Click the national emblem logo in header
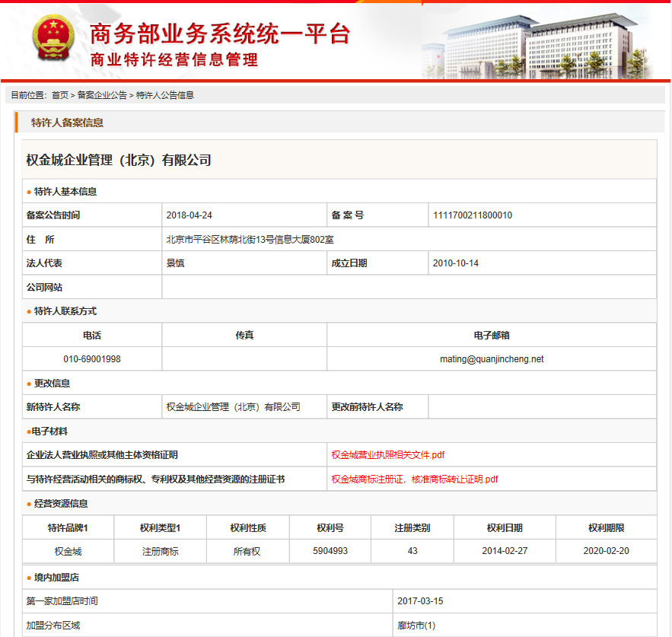672x637 pixels. coord(53,38)
